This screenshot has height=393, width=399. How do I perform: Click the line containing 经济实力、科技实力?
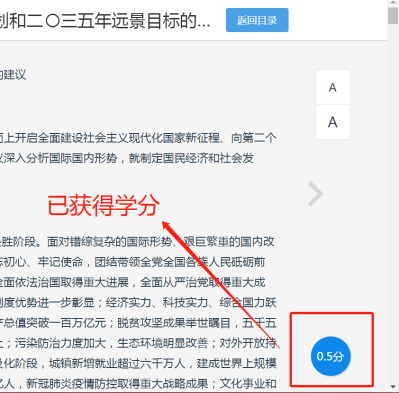click(138, 303)
